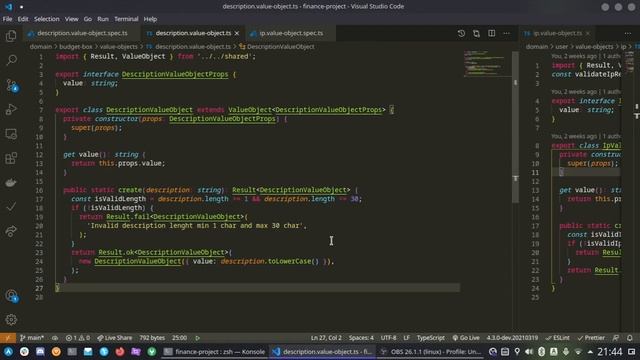The width and height of the screenshot is (640, 360).
Task: Open the volume icon in system tray
Action: pos(529,351)
